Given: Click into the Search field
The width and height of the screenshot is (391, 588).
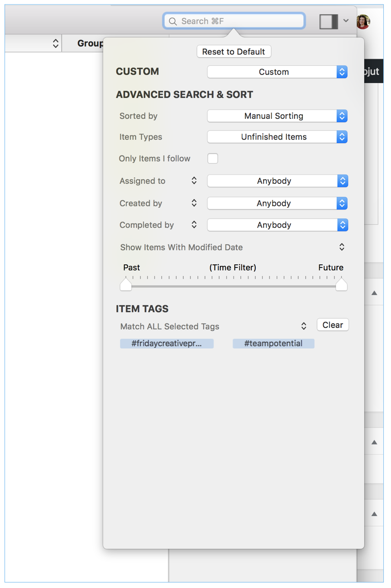Looking at the screenshot, I should pos(240,21).
